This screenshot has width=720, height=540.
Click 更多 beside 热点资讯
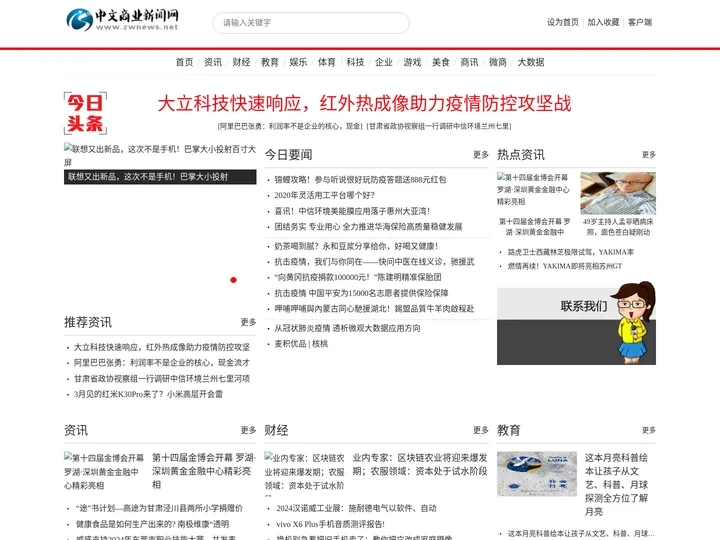point(649,155)
